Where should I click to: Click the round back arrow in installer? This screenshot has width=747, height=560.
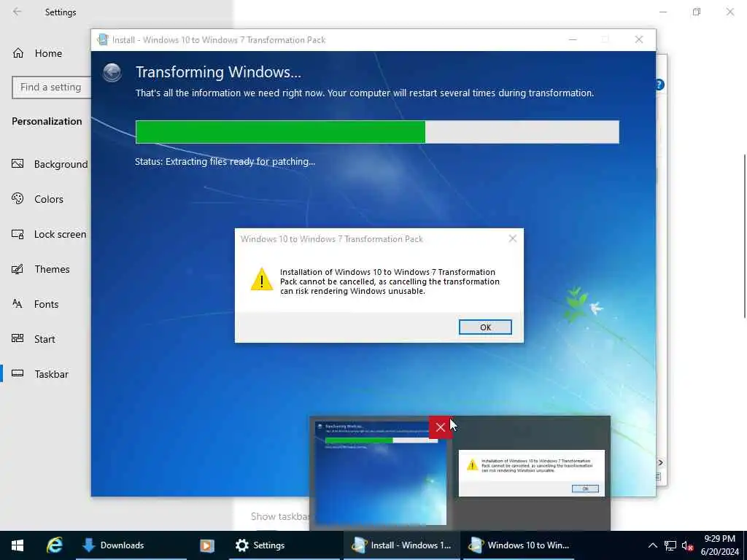point(112,73)
